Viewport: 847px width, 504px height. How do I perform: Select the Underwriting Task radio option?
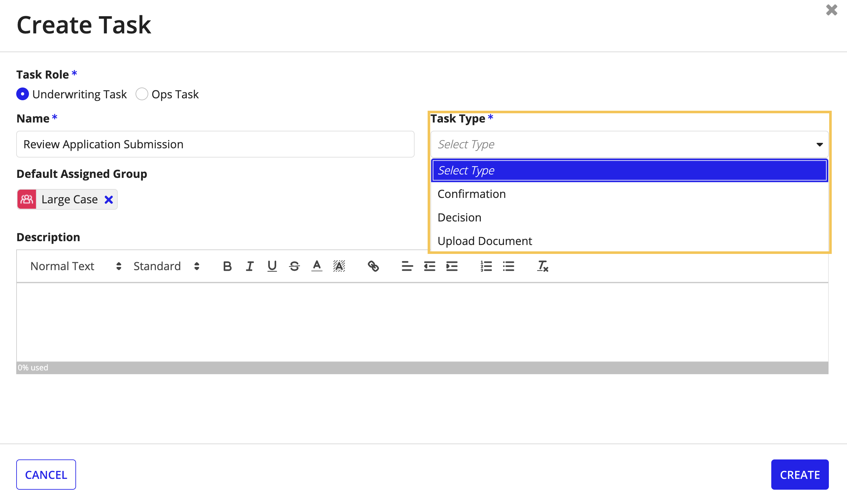tap(23, 94)
